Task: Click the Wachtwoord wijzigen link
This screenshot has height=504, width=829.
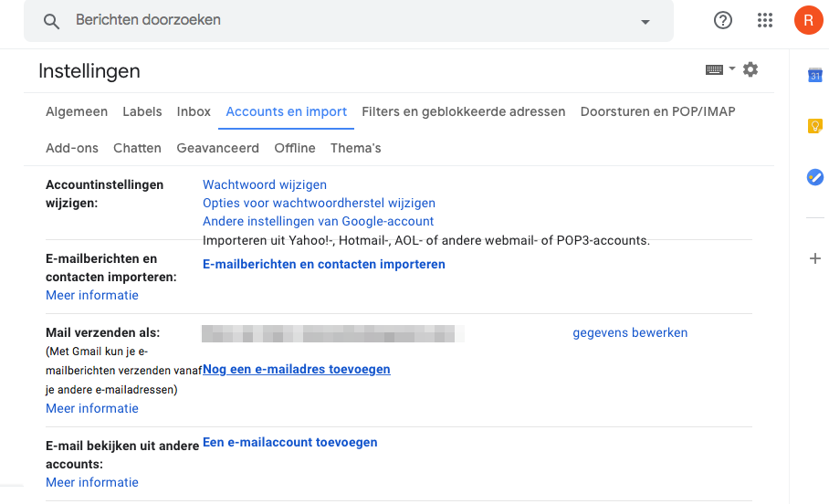Action: (265, 184)
